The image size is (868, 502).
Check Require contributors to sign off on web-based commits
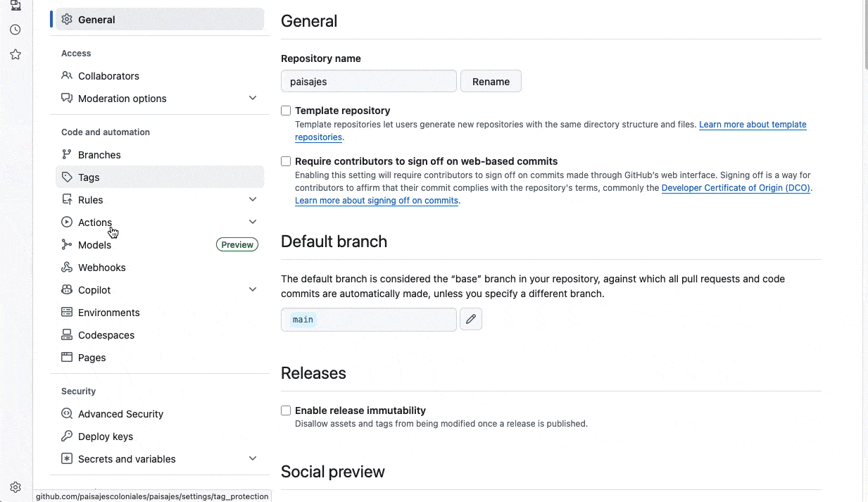[x=286, y=161]
